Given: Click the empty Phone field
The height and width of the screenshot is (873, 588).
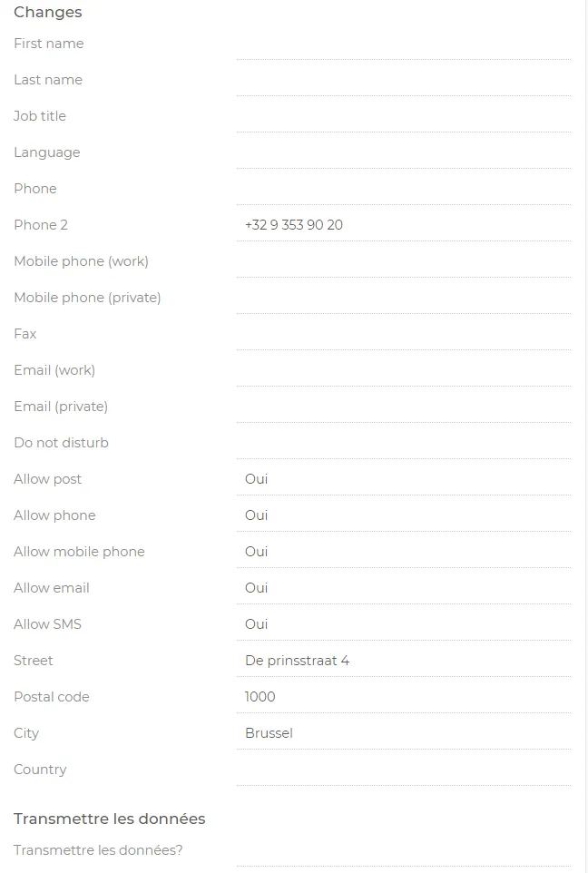Looking at the screenshot, I should pos(404,189).
